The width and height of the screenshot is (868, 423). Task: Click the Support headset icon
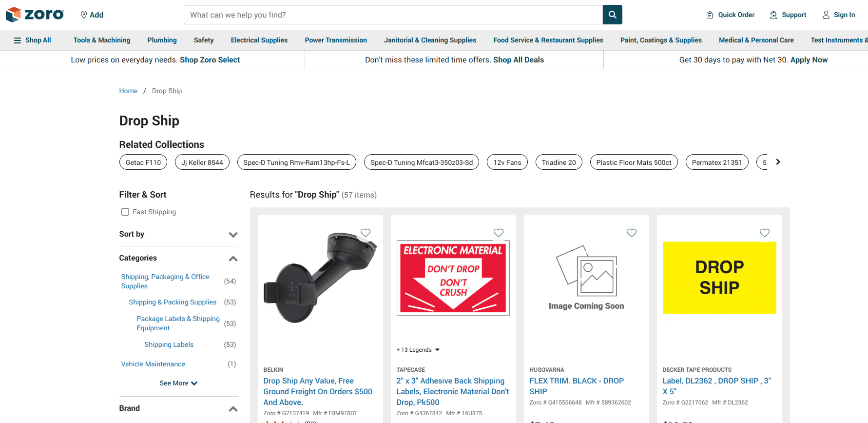pos(773,15)
